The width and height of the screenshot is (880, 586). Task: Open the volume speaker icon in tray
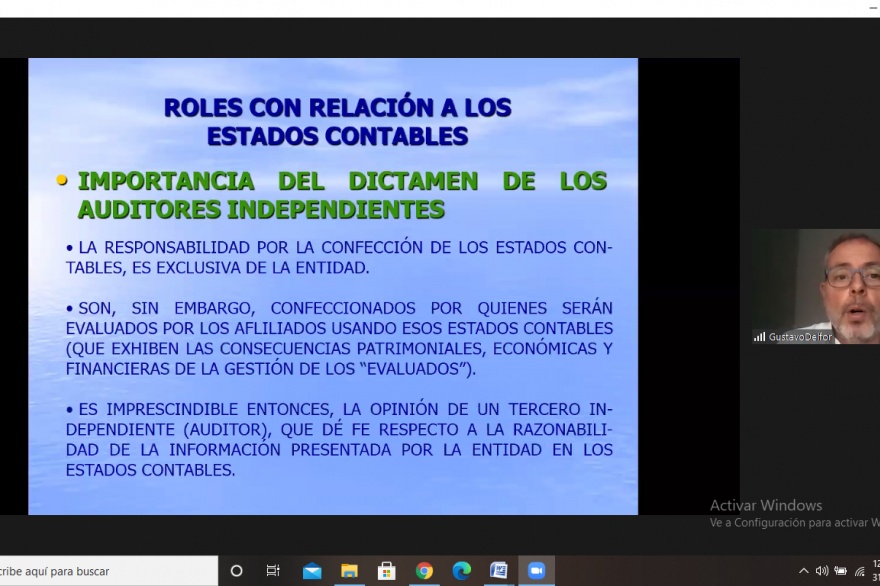click(x=822, y=571)
